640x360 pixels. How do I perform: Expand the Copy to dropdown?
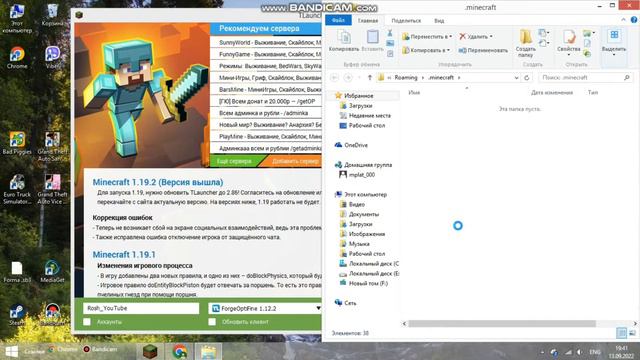[448, 50]
